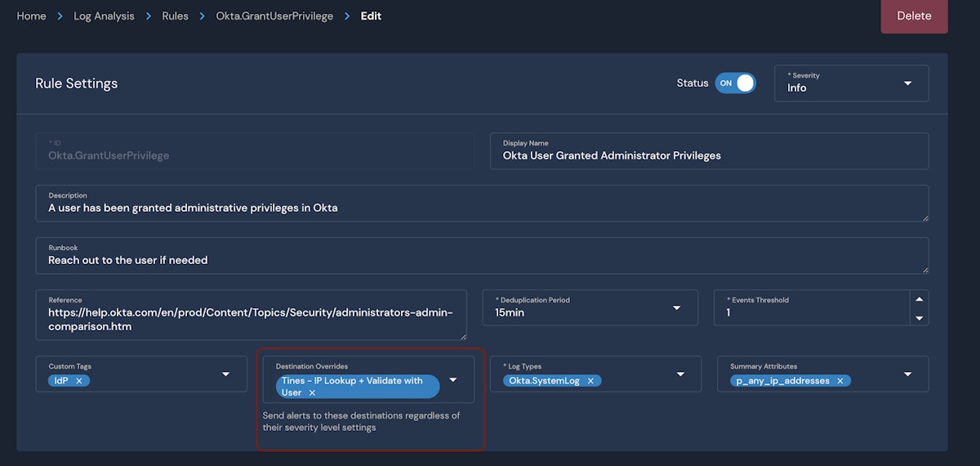The height and width of the screenshot is (466, 980).
Task: Navigate to Log Analysis breadcrumb
Action: click(104, 16)
